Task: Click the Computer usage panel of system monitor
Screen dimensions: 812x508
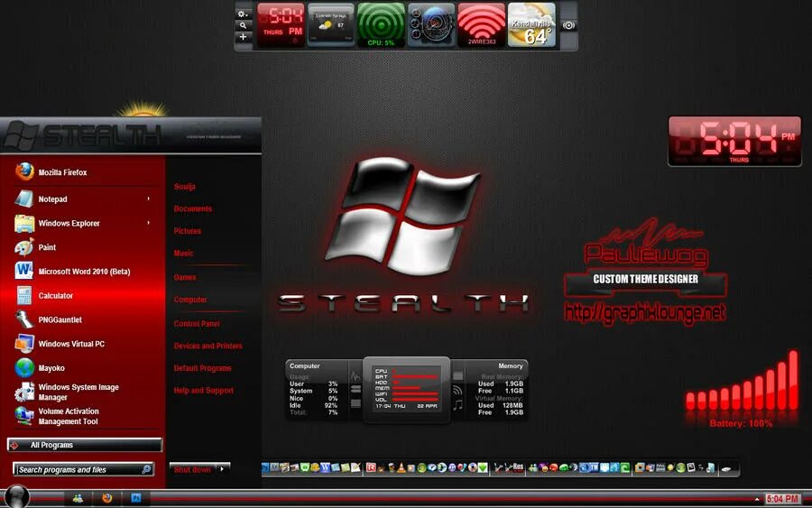Action: 317,390
